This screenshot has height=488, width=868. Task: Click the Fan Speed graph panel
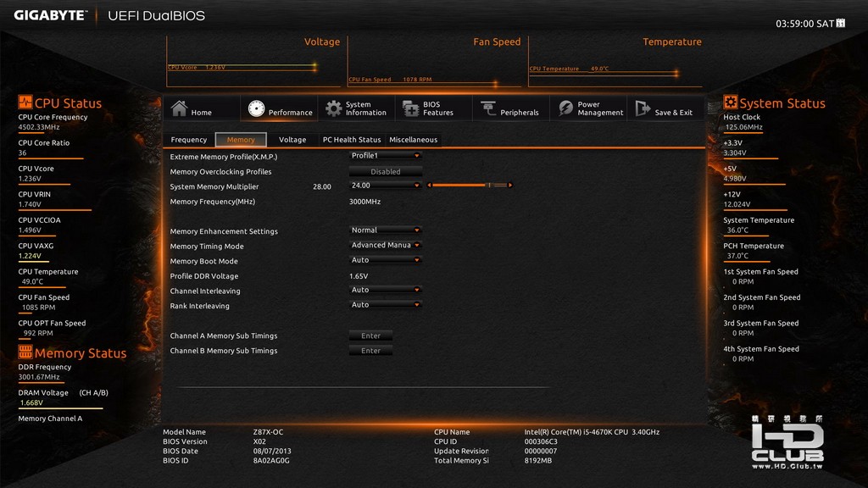pos(435,61)
